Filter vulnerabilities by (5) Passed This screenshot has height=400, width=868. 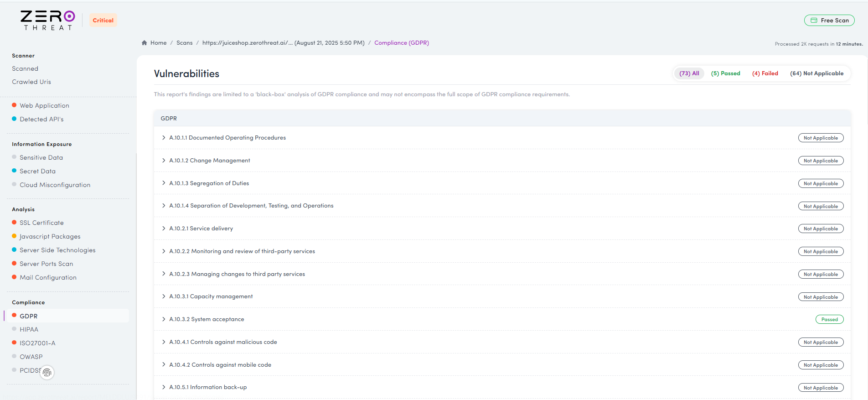click(x=725, y=73)
